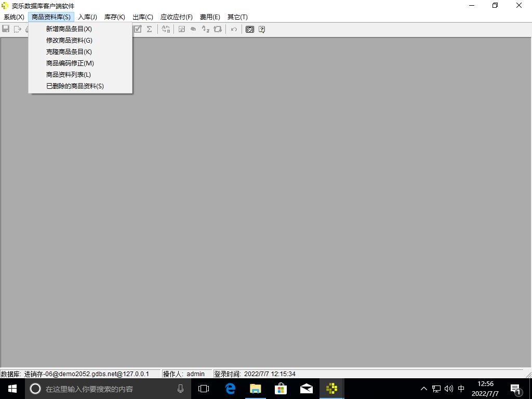Open 商品资料列表(L) menu entry
The width and height of the screenshot is (532, 399).
pos(68,75)
